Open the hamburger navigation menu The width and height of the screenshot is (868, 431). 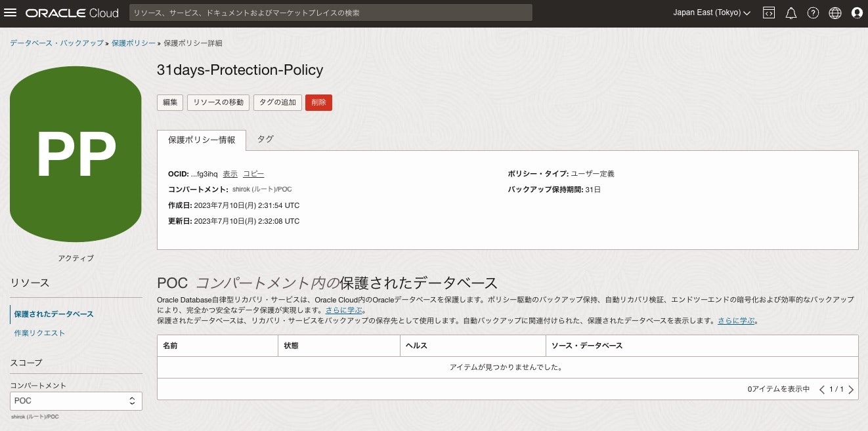11,13
